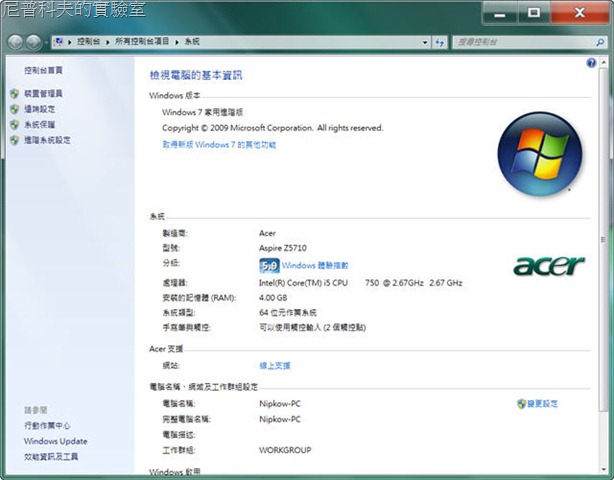Minimize the System window
Image resolution: width=614 pixels, height=480 pixels.
tap(500, 13)
